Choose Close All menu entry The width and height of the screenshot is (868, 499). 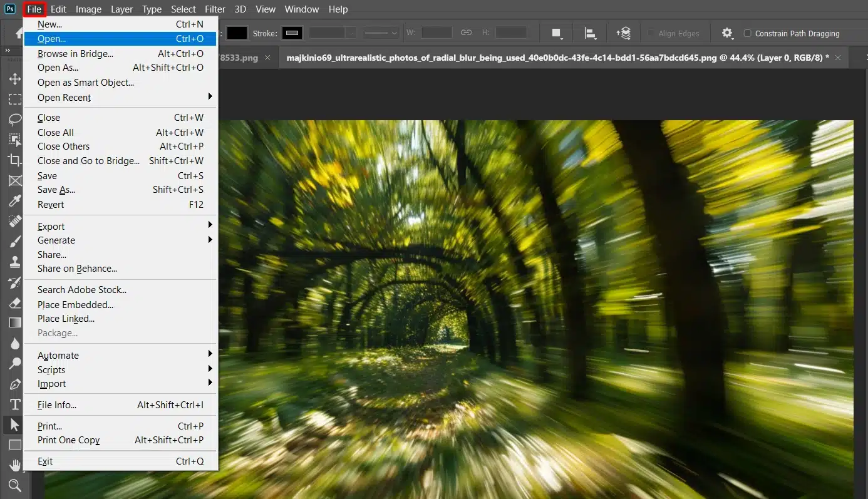coord(120,133)
